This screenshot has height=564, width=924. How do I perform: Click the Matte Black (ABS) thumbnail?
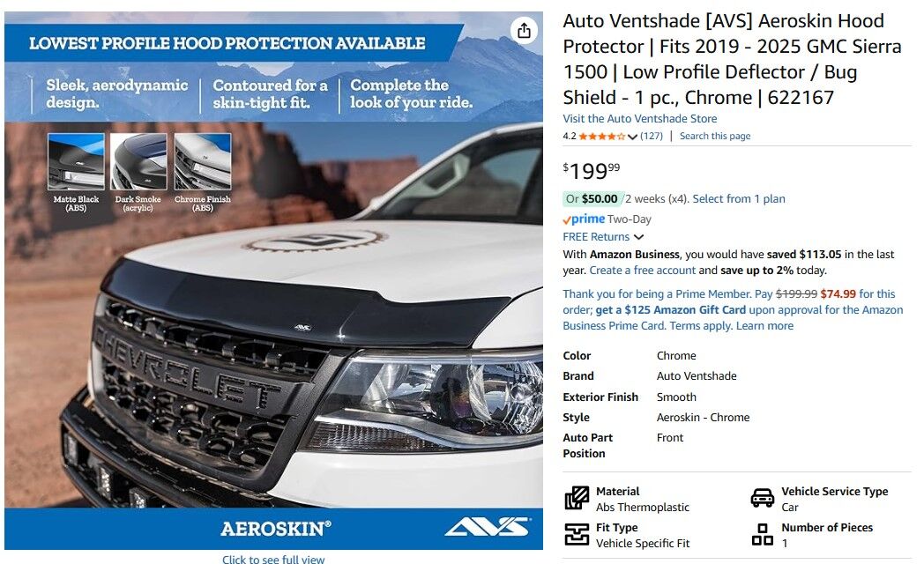click(x=76, y=161)
